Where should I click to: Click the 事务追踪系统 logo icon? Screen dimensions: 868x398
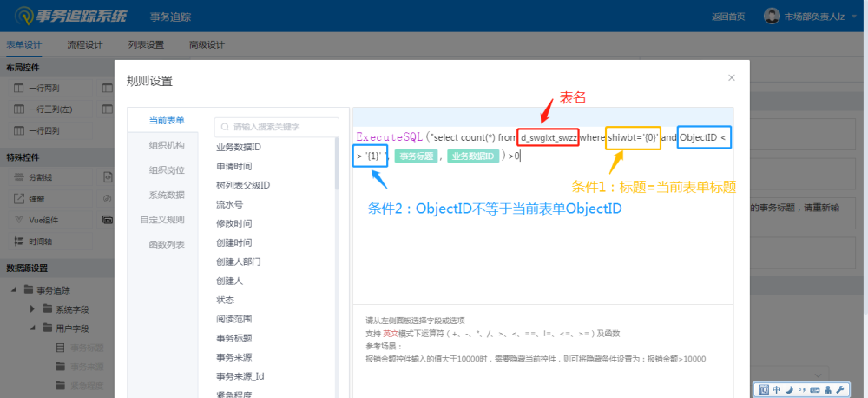tap(23, 17)
